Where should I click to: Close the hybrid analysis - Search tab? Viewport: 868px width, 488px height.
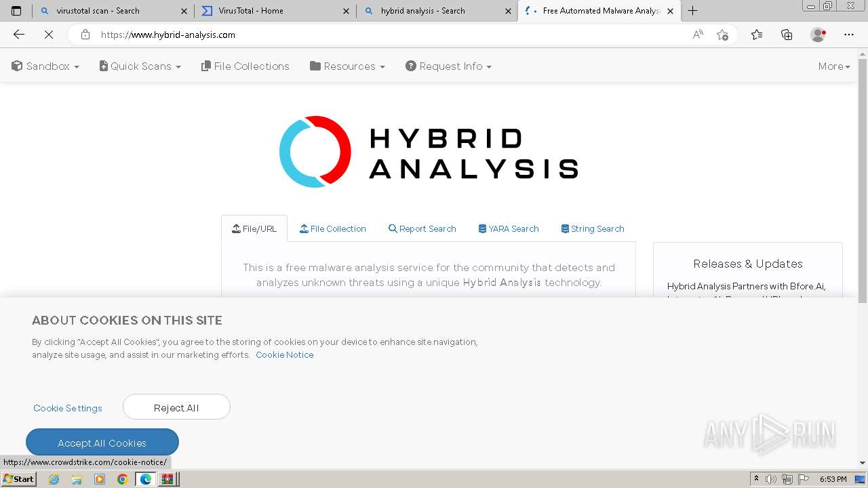(x=508, y=11)
